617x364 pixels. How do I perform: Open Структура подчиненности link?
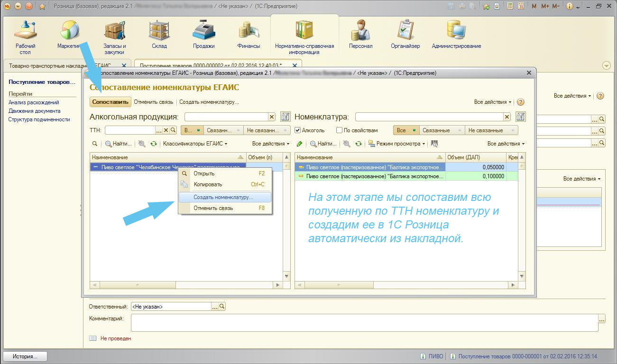tap(39, 119)
